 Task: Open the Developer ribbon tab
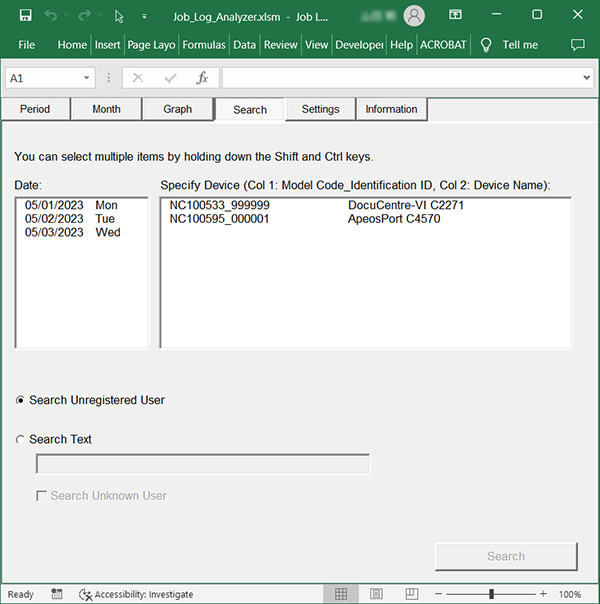point(359,45)
